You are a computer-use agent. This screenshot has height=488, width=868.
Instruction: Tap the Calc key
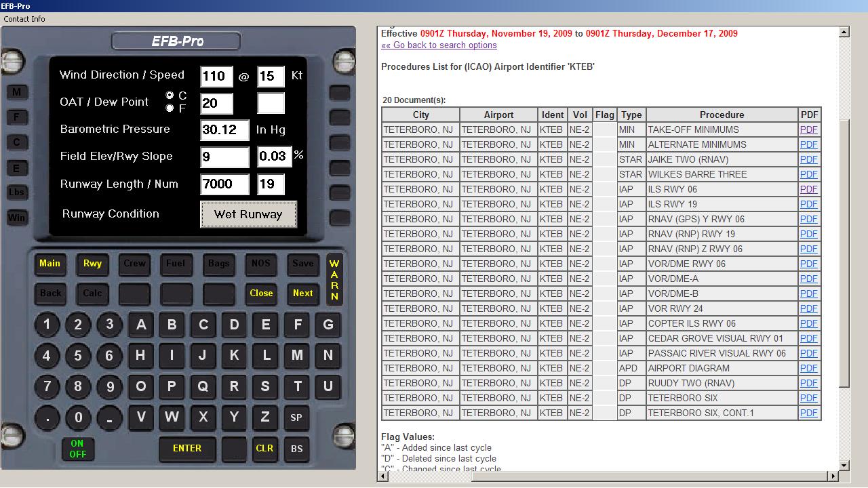92,293
